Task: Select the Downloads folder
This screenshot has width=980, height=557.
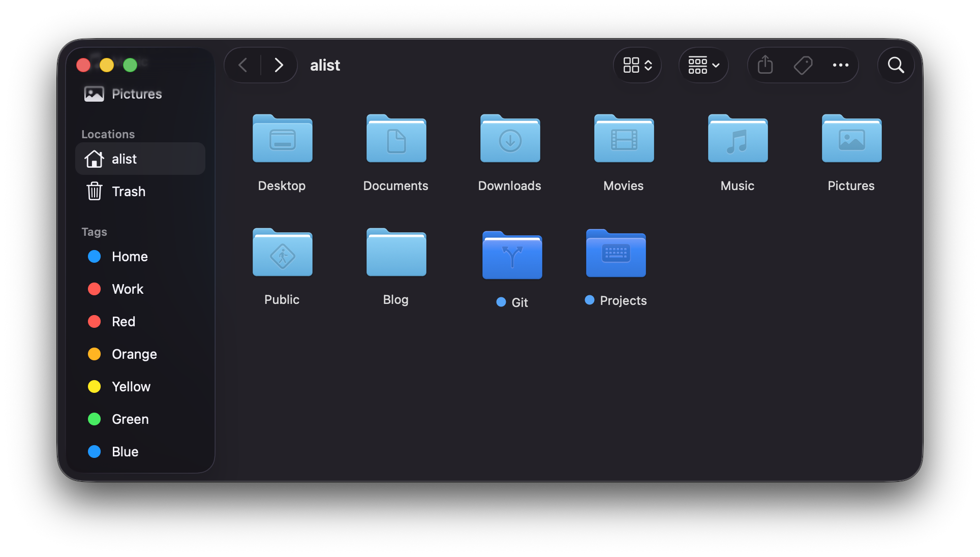Action: (510, 140)
